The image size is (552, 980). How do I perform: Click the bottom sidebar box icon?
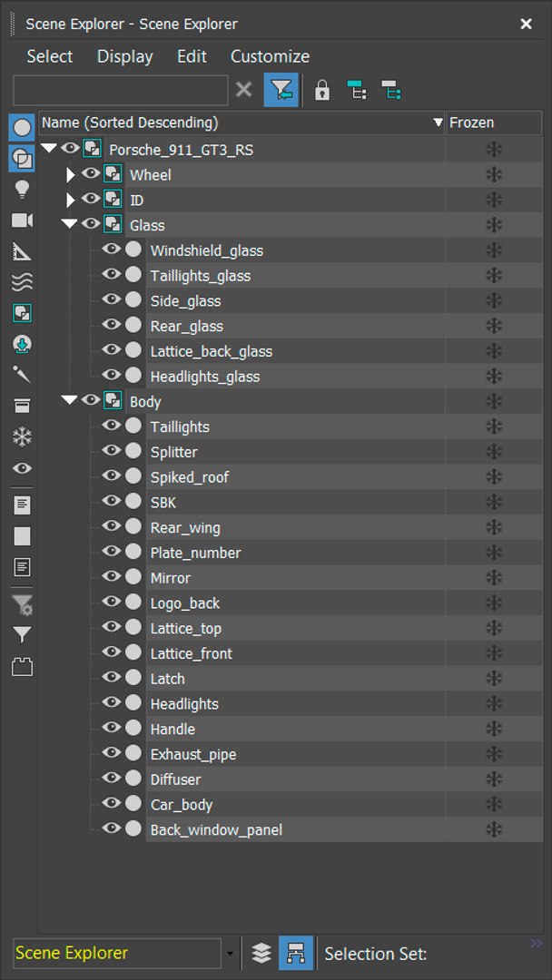(23, 667)
